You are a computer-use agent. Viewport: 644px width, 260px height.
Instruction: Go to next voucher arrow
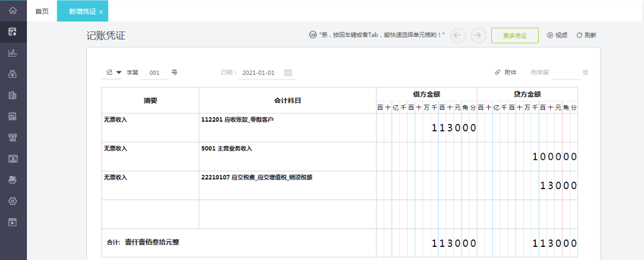(x=479, y=35)
